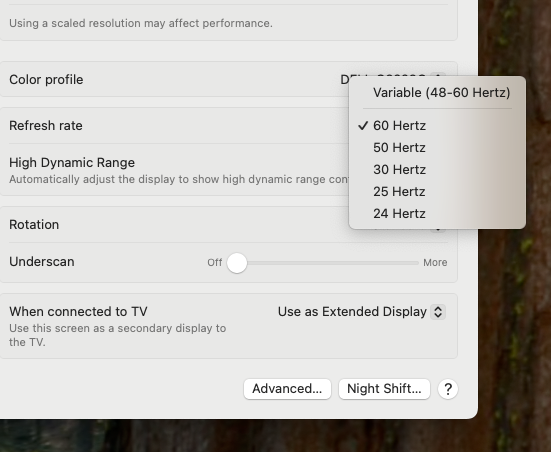The width and height of the screenshot is (551, 452).
Task: Open Night Shift... settings
Action: click(384, 389)
